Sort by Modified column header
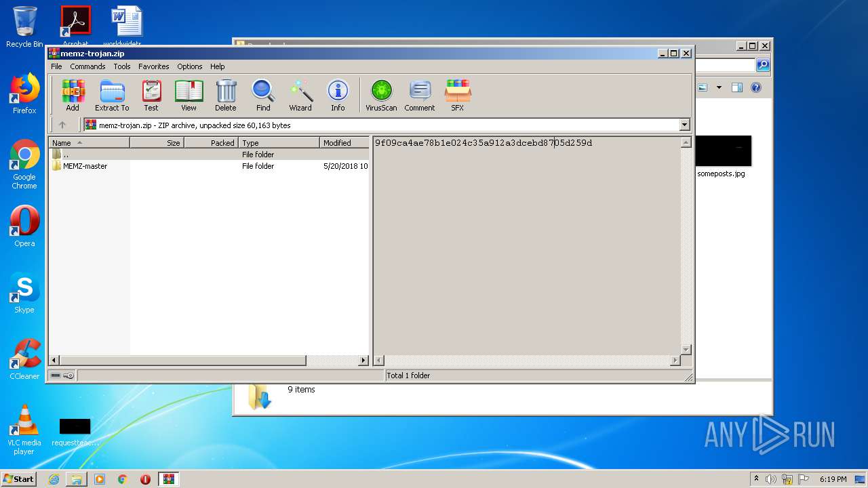Screen dimensions: 868x488 (344, 143)
